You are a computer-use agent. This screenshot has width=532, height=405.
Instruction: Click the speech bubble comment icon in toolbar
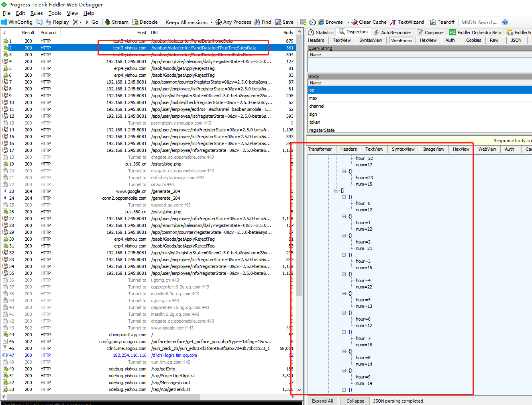40,22
